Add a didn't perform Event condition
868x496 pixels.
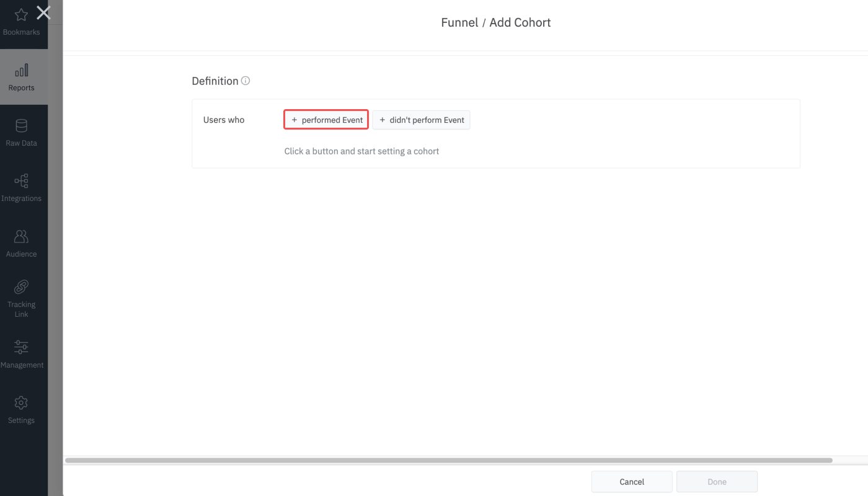tap(422, 120)
